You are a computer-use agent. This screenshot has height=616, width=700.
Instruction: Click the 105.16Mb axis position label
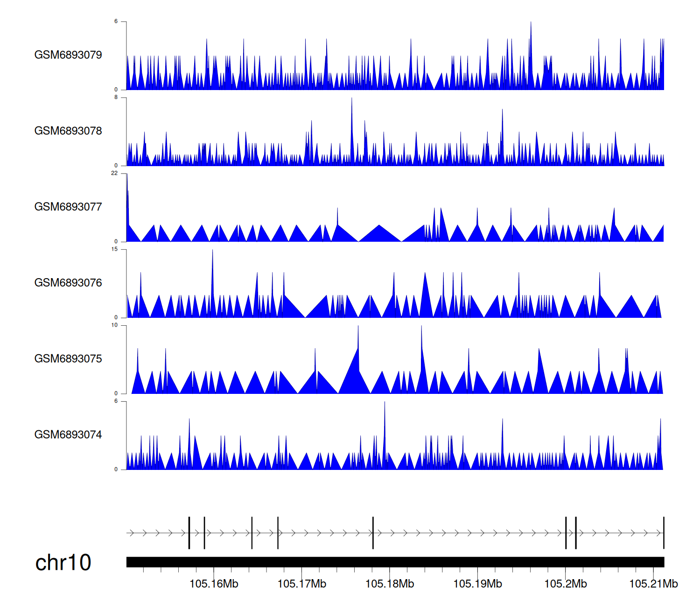click(214, 584)
